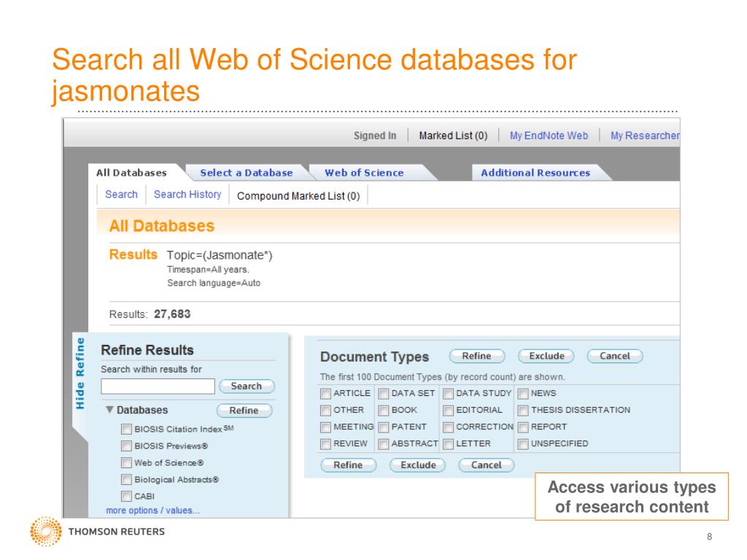The image size is (747, 560).
Task: Open the My Researcher link
Action: 645,136
